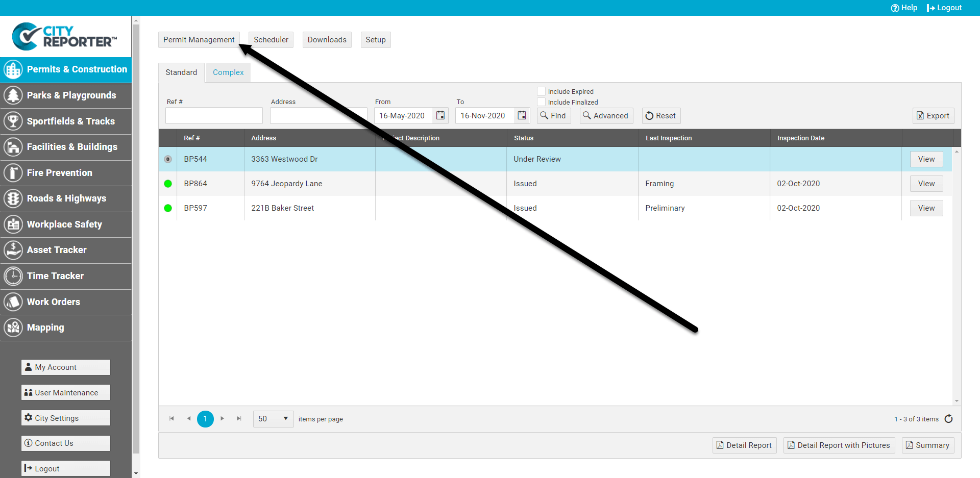Select the Fire Prevention extinguisher icon
The image size is (980, 478).
(13, 173)
